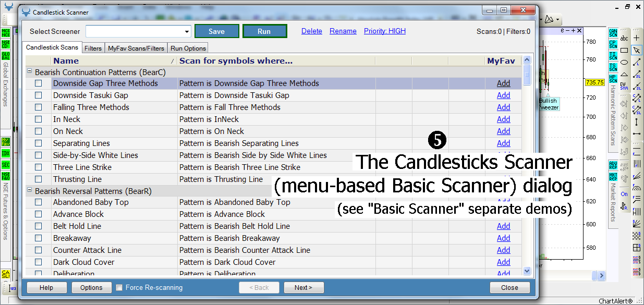The width and height of the screenshot is (644, 305).
Task: Select the ellipse drawing tool
Action: 624,63
